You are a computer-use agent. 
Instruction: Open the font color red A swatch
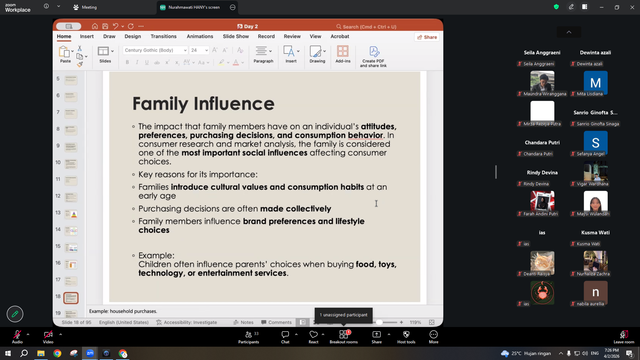point(236,62)
